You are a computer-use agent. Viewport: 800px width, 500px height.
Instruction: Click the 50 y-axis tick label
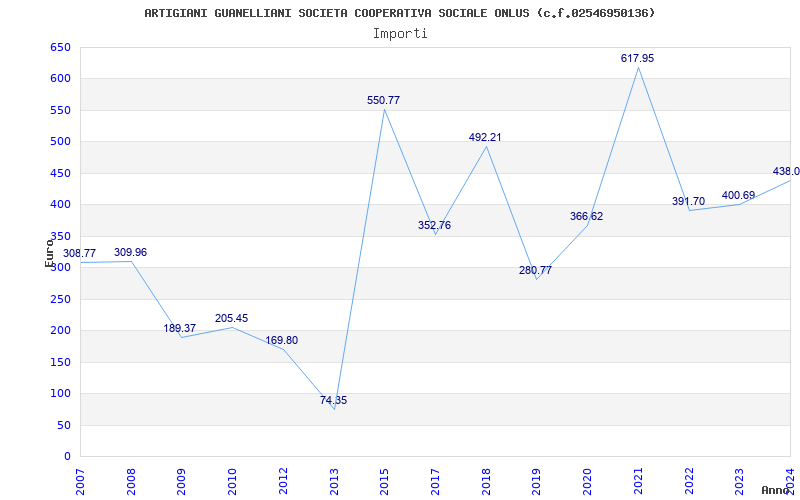point(64,425)
